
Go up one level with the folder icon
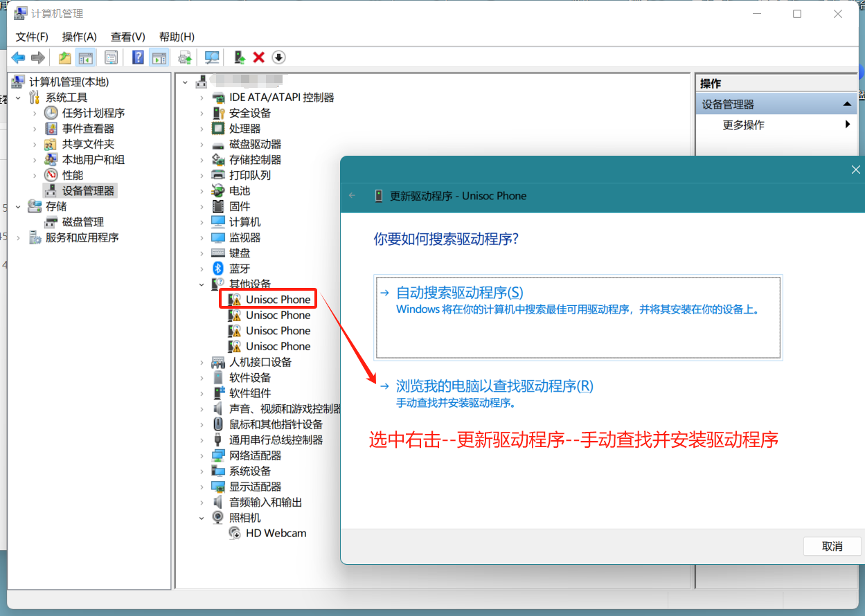(65, 57)
